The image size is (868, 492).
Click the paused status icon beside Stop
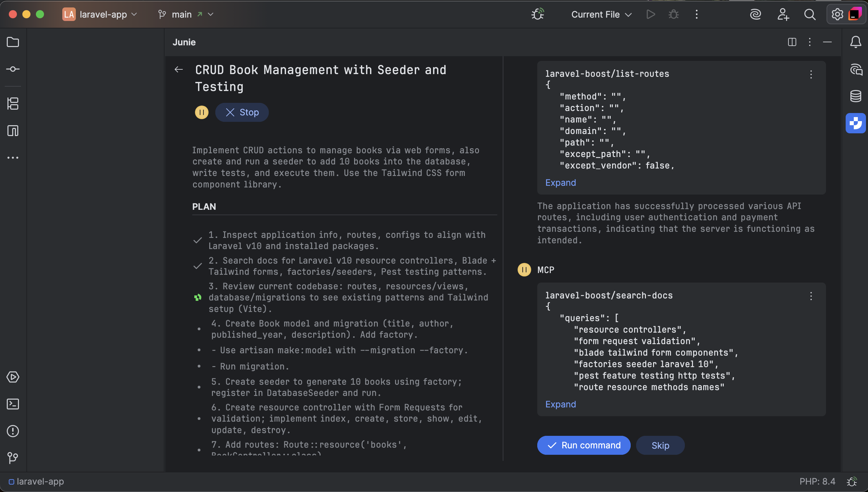pyautogui.click(x=201, y=112)
